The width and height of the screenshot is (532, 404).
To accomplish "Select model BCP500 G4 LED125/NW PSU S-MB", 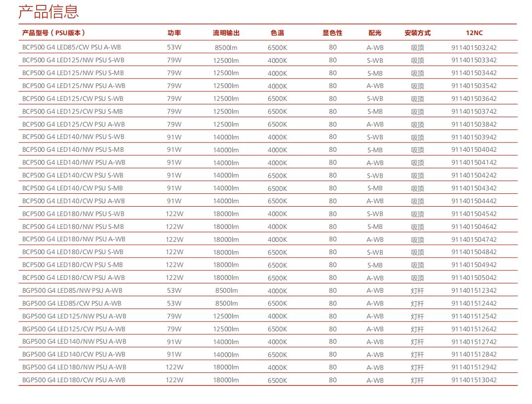I will pos(73,73).
